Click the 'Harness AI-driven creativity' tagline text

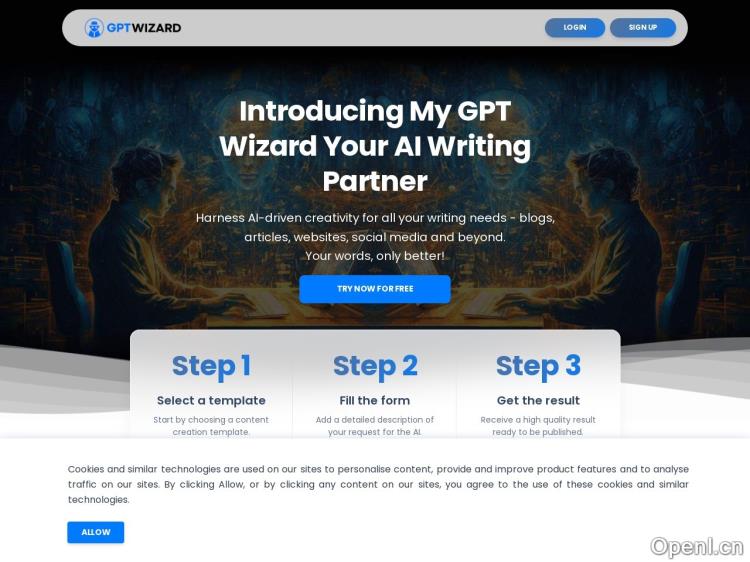click(x=375, y=227)
